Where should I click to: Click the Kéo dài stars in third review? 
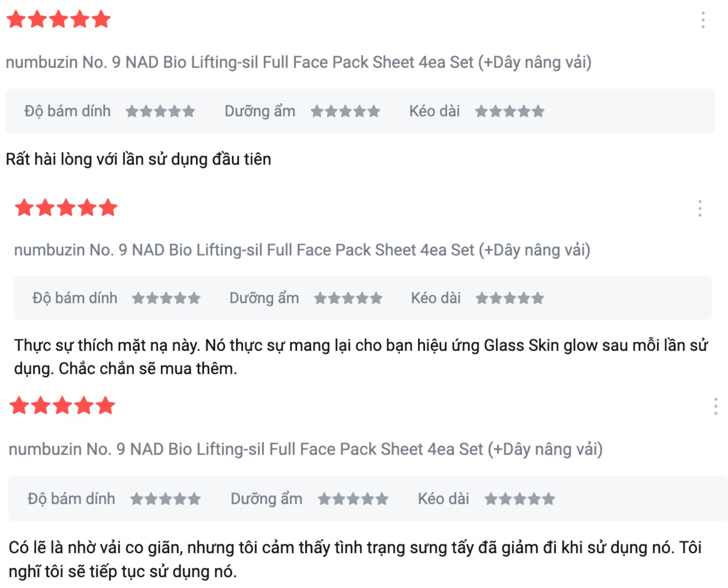(x=519, y=499)
